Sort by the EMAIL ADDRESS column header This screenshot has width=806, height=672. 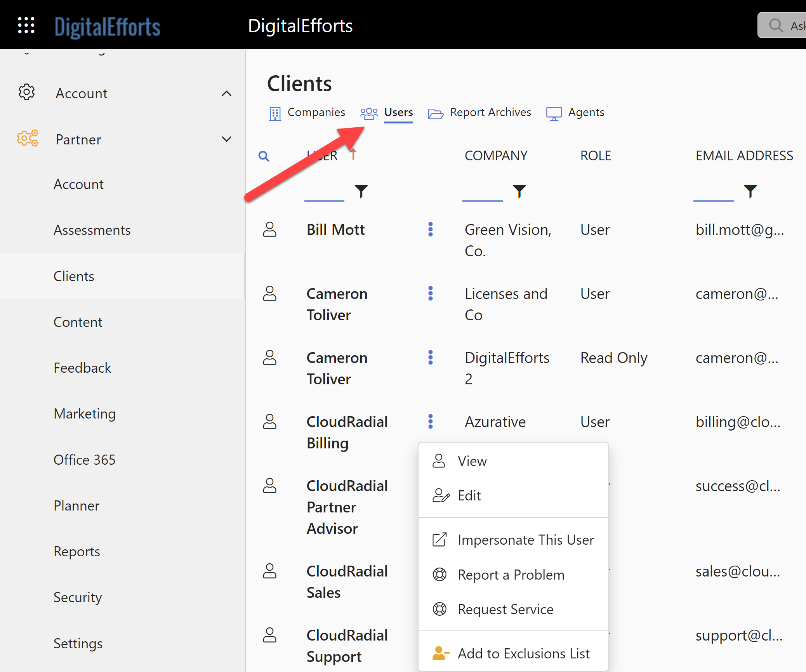(x=744, y=156)
